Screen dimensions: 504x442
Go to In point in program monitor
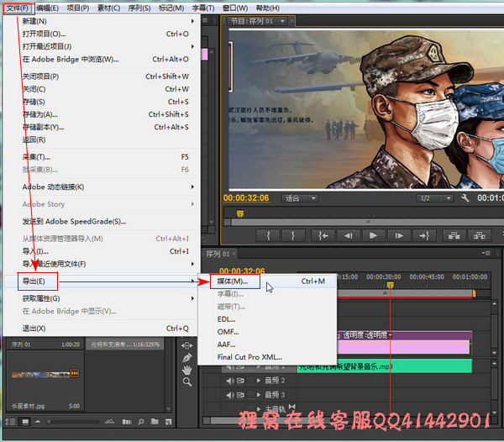323,236
